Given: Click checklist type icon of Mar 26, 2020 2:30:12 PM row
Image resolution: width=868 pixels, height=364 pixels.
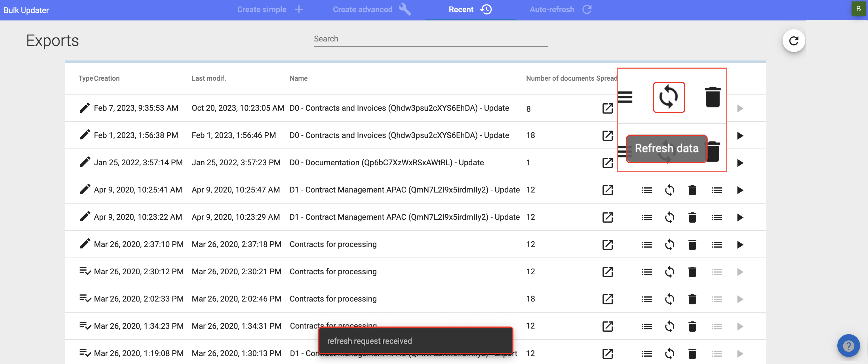Looking at the screenshot, I should pos(85,271).
